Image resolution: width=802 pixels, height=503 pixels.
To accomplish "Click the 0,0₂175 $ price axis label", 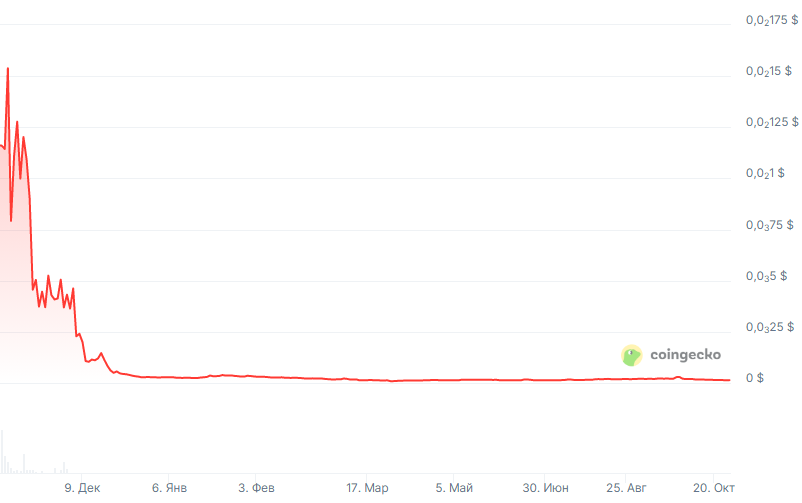I will pyautogui.click(x=772, y=20).
